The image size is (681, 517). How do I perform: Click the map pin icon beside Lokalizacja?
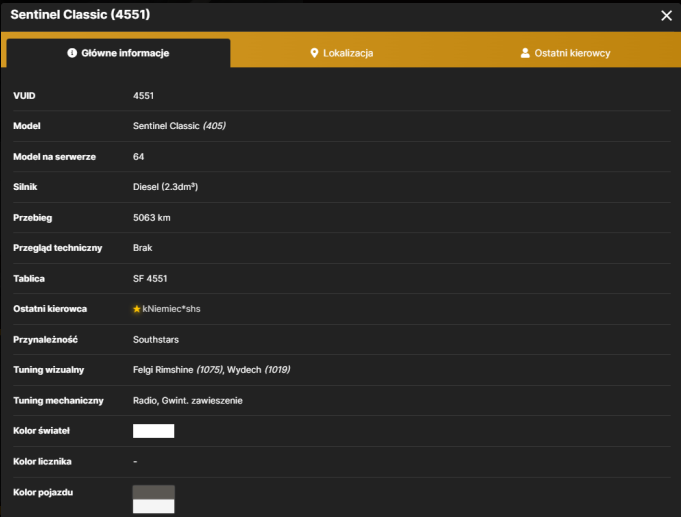(314, 53)
